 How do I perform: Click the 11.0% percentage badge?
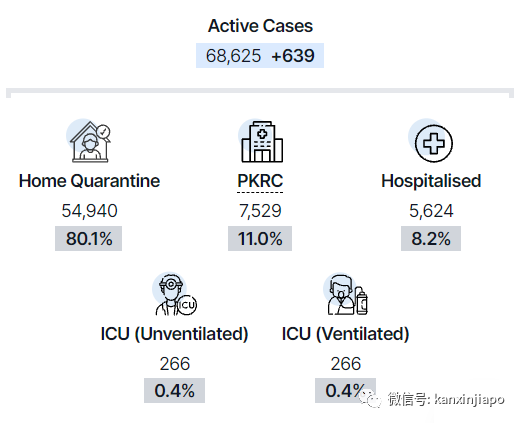click(x=260, y=239)
